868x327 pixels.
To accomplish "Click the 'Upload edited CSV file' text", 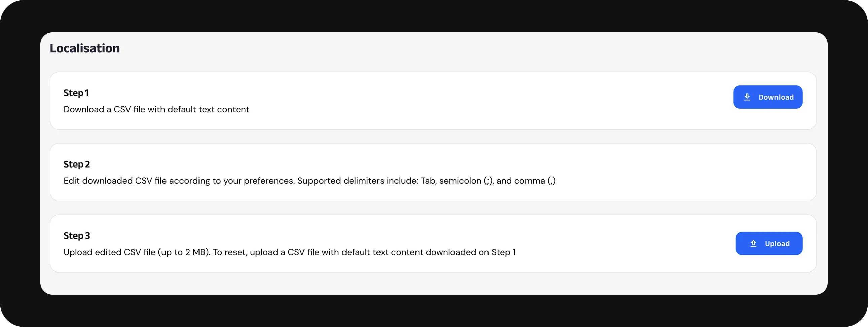I will point(109,252).
